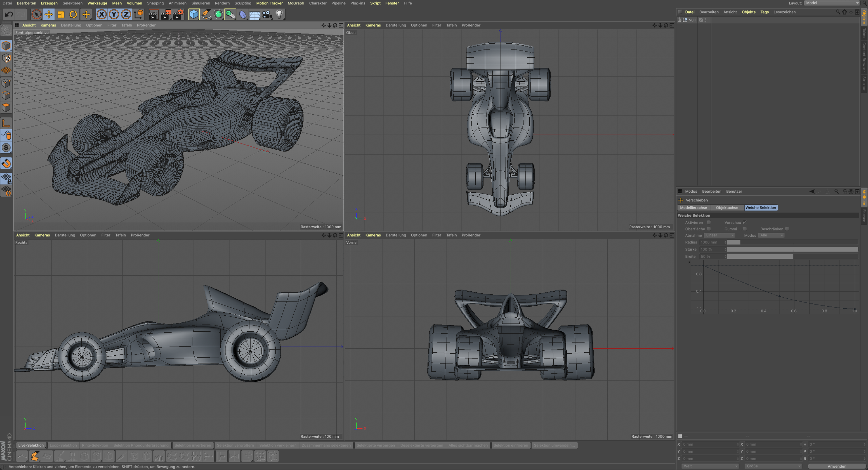This screenshot has height=470, width=868.
Task: Select the Rotate tool in top toolbar
Action: pos(73,14)
